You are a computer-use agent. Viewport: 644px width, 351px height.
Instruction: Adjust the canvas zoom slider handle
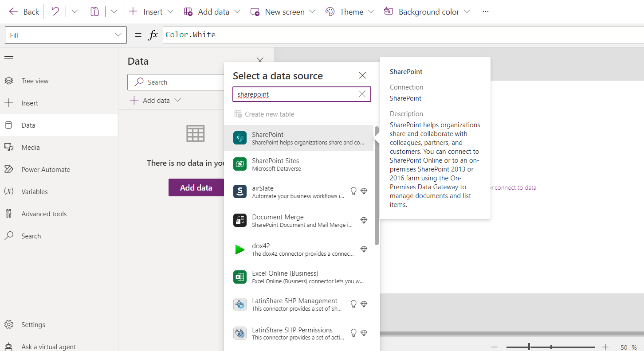point(529,347)
